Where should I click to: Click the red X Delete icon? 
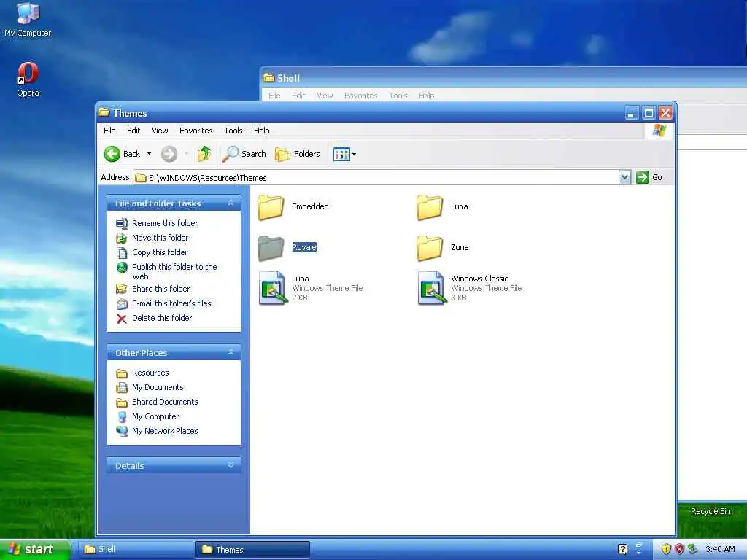point(122,319)
